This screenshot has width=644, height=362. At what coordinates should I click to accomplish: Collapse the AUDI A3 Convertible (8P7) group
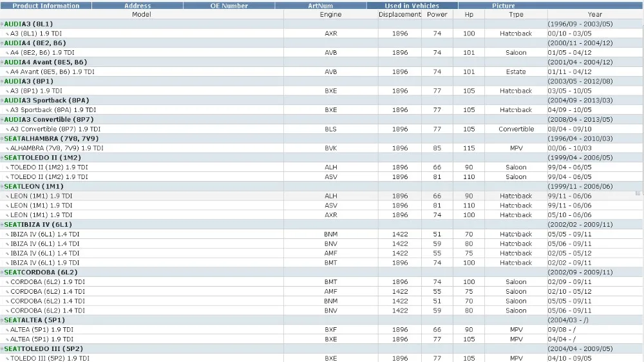(2, 120)
